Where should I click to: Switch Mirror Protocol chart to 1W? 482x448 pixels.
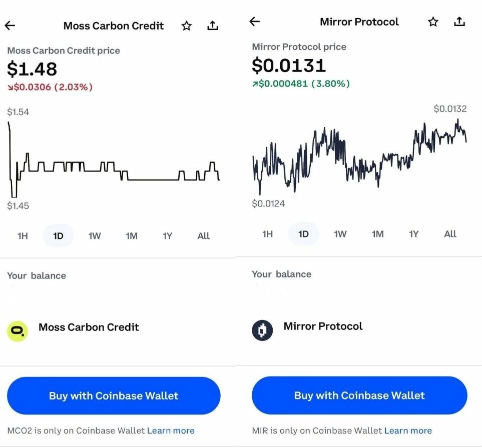(340, 234)
